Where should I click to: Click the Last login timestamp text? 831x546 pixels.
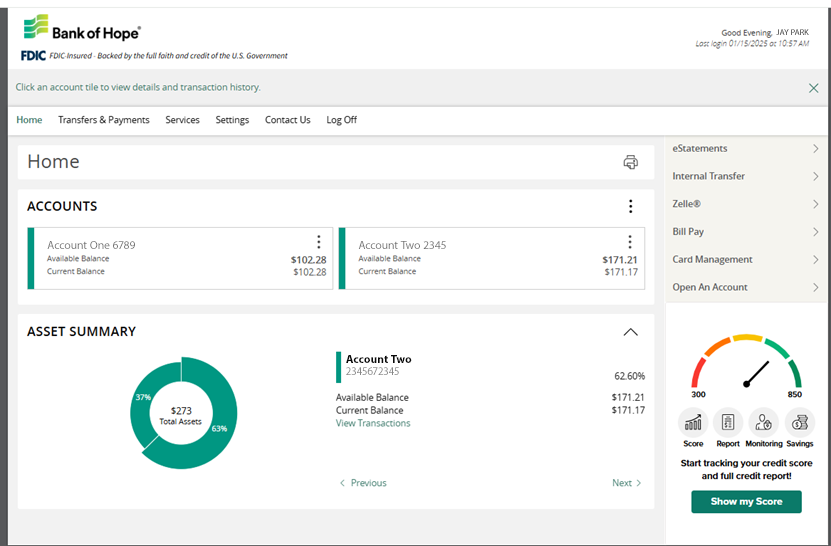point(752,44)
